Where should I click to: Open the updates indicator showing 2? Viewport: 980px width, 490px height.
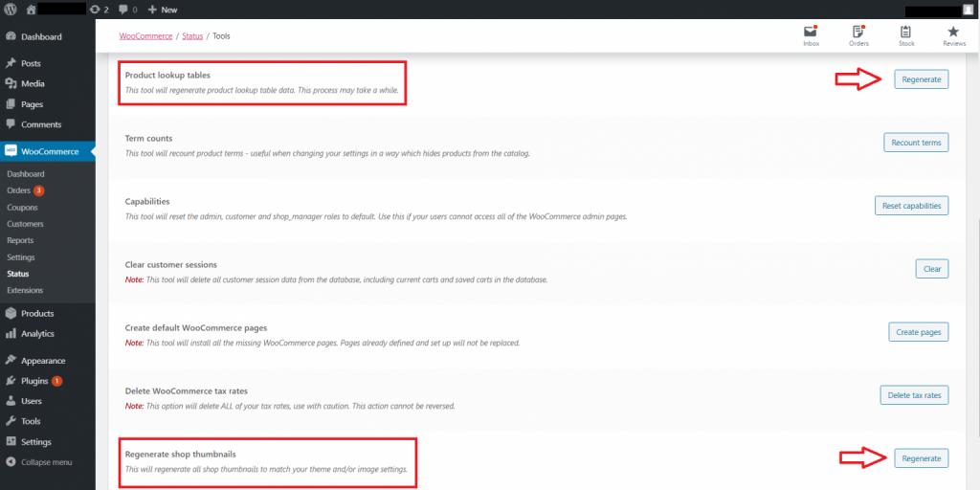point(99,10)
